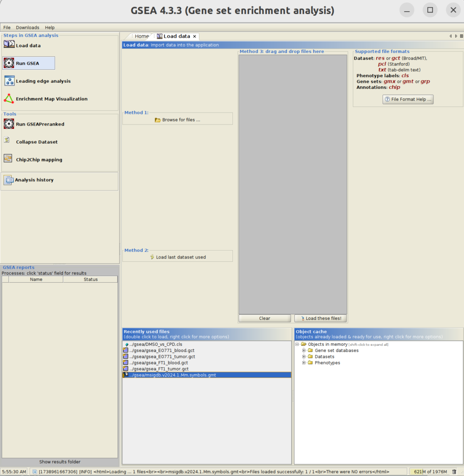The width and height of the screenshot is (464, 476).
Task: Close the GSEA application window
Action: 453,10
